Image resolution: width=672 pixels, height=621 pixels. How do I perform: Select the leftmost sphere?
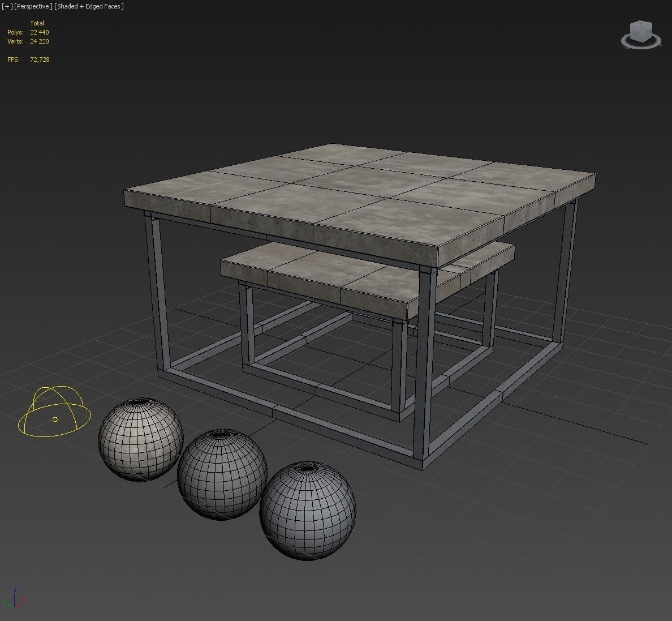click(140, 439)
